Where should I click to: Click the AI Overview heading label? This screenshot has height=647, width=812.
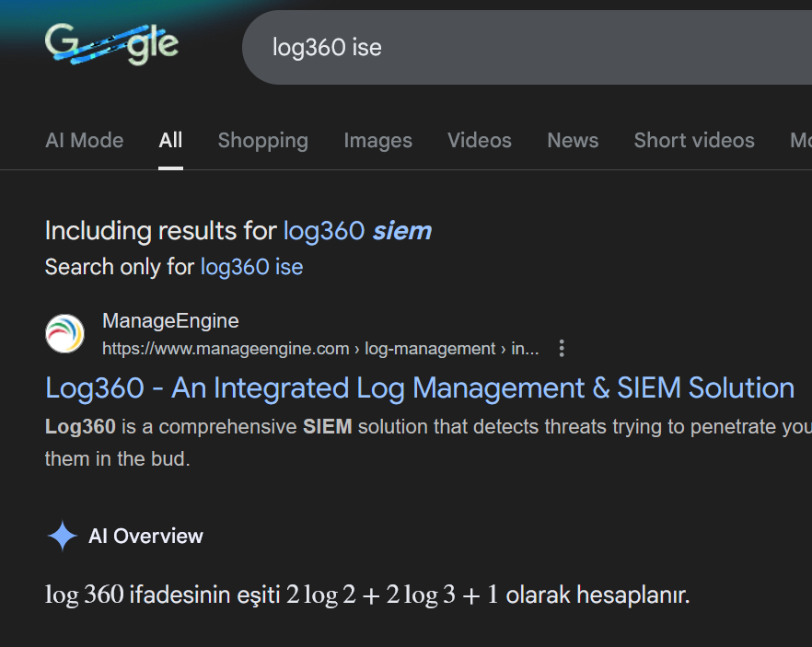tap(145, 537)
